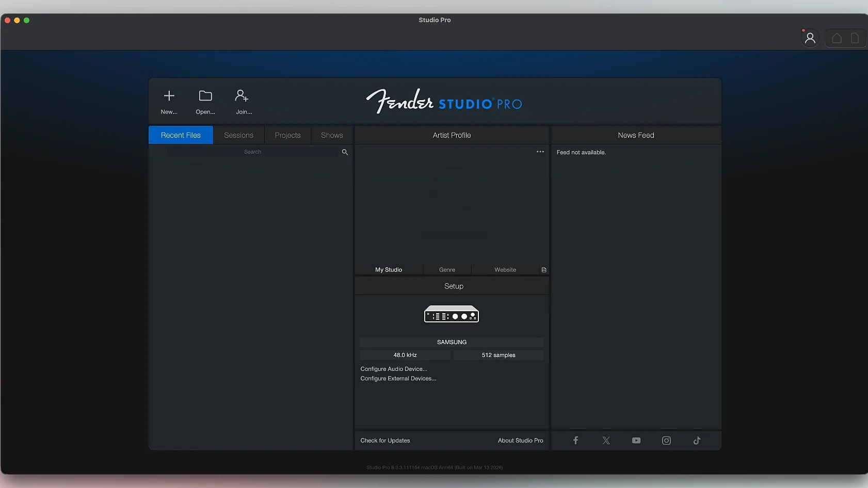Image resolution: width=868 pixels, height=488 pixels.
Task: Switch to the song document page icon
Action: click(855, 38)
